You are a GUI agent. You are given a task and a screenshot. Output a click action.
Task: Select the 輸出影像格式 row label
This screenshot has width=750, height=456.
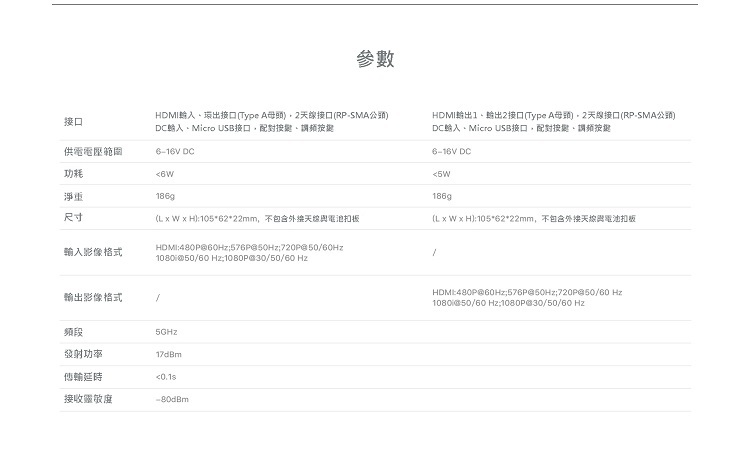click(93, 297)
